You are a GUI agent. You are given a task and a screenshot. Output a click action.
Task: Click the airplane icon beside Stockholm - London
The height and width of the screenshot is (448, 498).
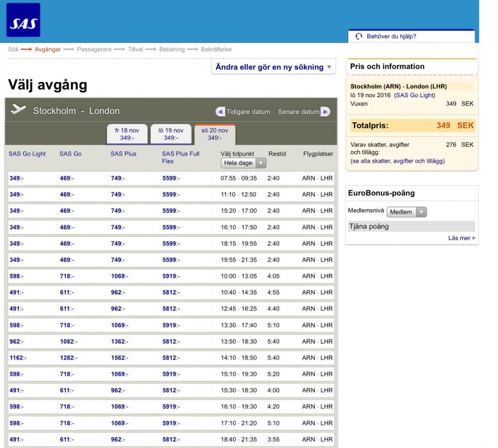(x=19, y=109)
